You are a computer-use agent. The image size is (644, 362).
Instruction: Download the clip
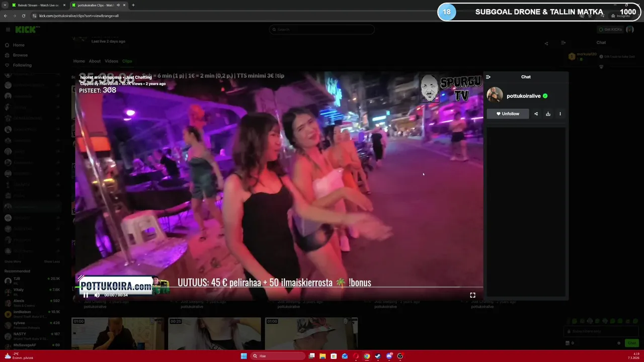coord(548,114)
